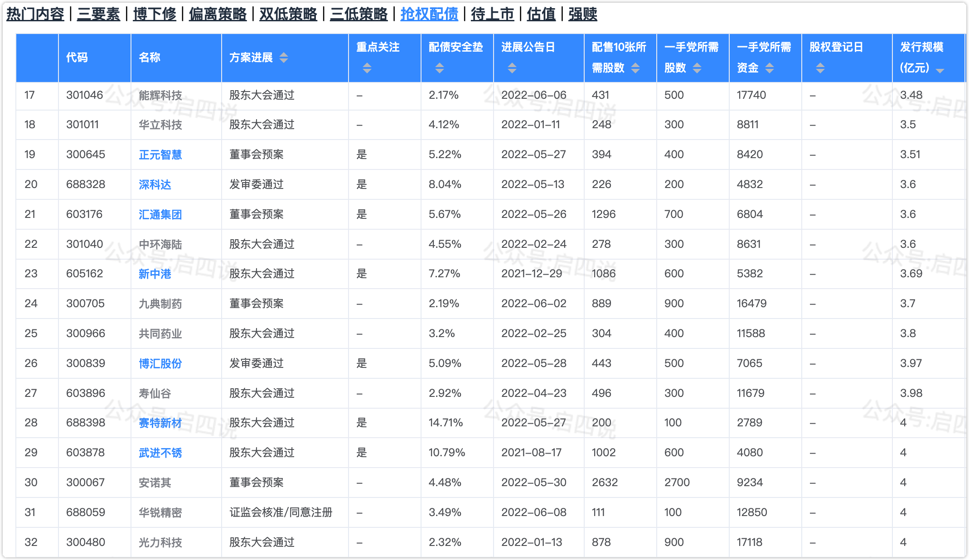Click the 深科达 name link
Screen dimensions: 969x560
155,185
